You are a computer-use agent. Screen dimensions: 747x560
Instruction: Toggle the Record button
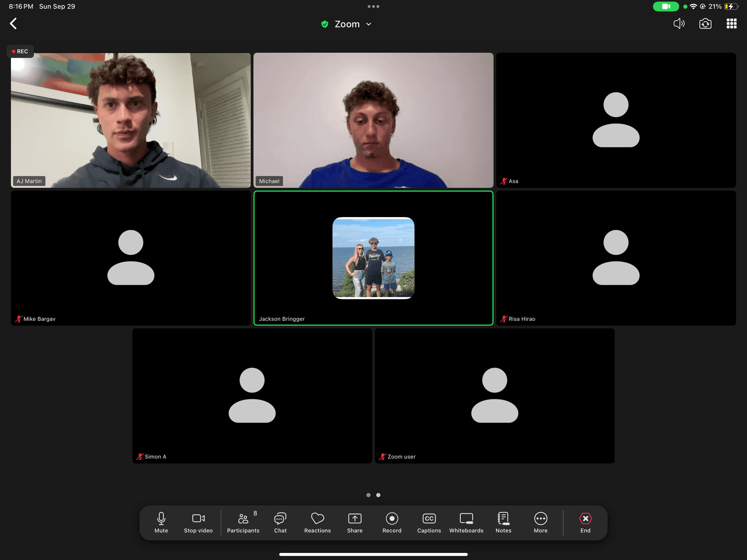[x=392, y=522]
